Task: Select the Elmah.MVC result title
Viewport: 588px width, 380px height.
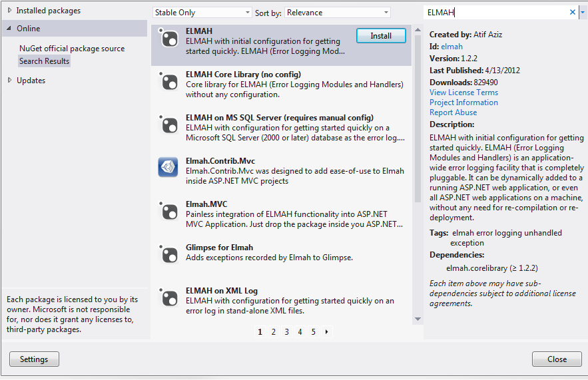Action: [x=206, y=204]
